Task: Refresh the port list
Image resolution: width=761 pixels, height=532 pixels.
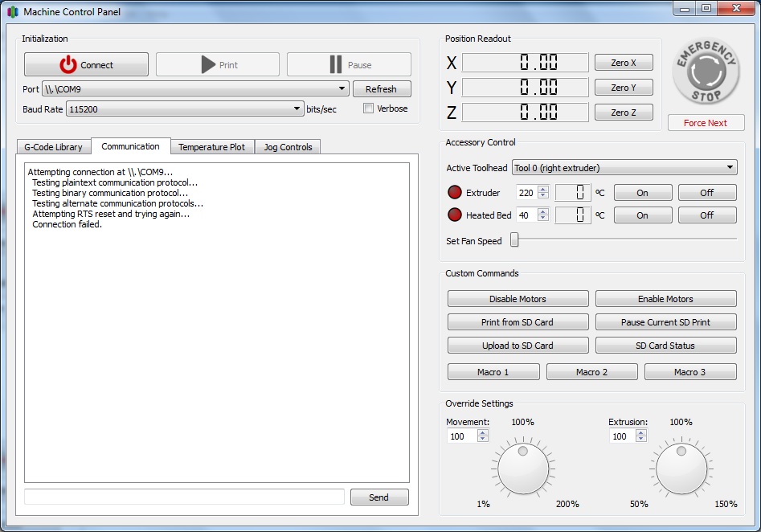Action: coord(382,89)
